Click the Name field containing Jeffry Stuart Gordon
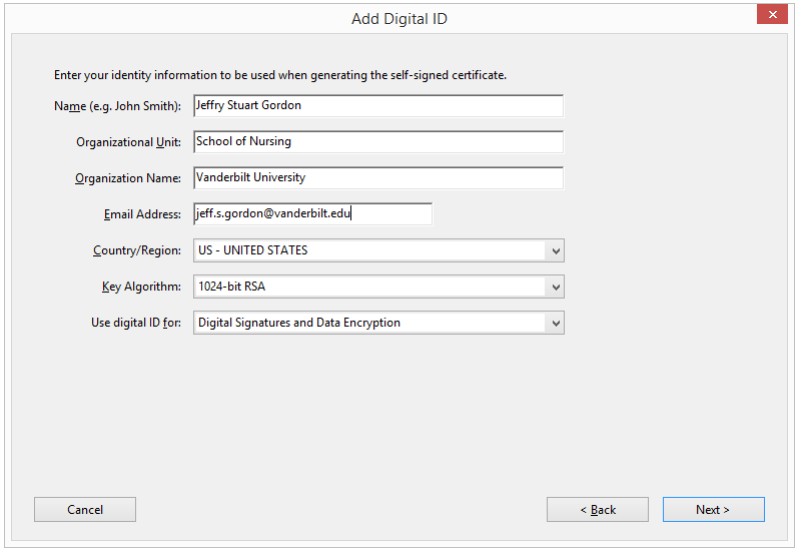This screenshot has height=553, width=798. click(x=377, y=106)
